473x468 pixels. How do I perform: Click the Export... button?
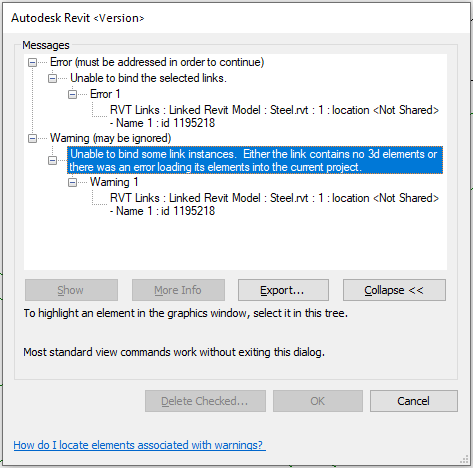(283, 290)
